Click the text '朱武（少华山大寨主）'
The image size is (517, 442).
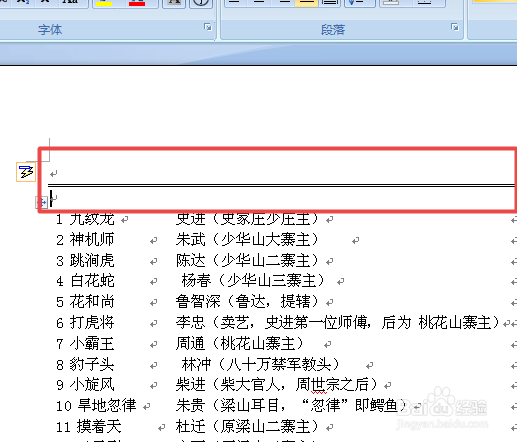tap(247, 240)
